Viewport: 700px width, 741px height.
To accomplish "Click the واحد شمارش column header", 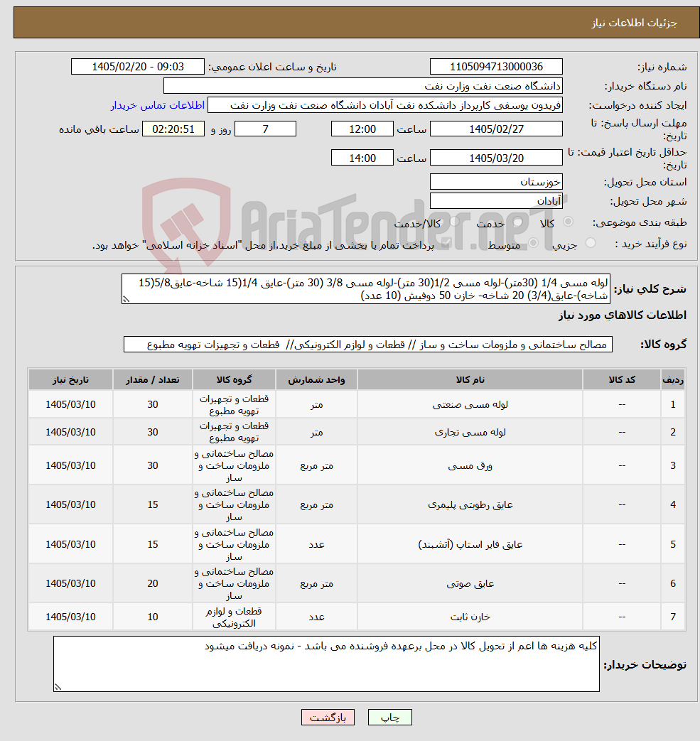I will point(317,380).
